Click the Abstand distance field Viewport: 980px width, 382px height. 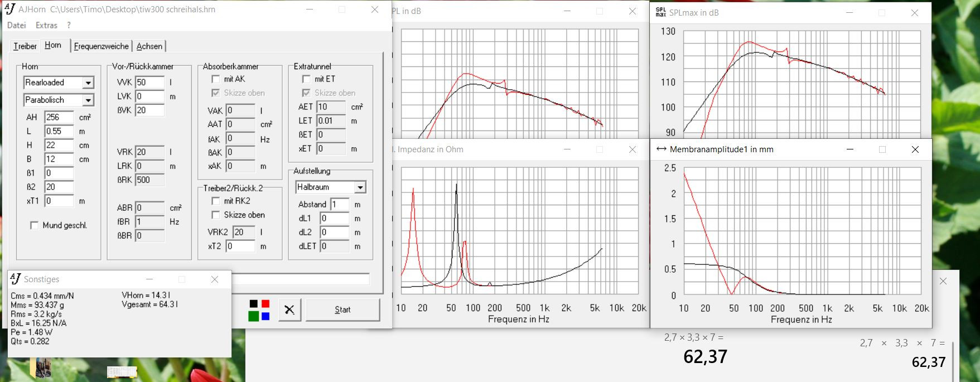click(x=340, y=204)
